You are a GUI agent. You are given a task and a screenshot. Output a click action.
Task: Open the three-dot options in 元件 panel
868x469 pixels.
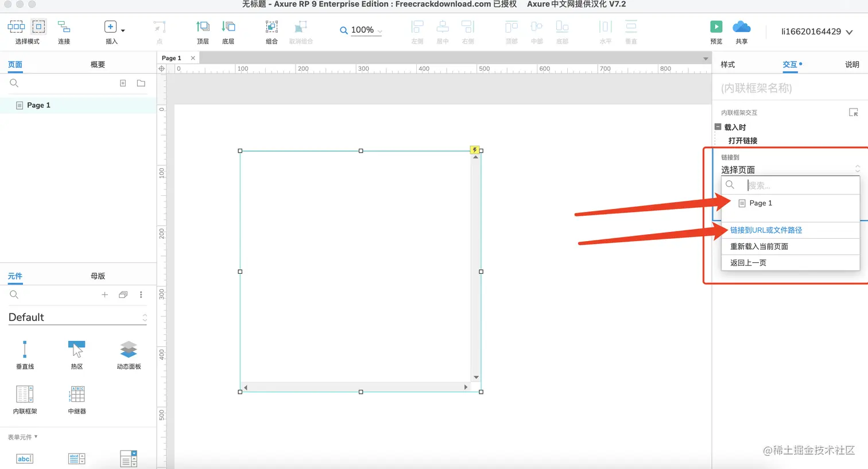tap(141, 294)
